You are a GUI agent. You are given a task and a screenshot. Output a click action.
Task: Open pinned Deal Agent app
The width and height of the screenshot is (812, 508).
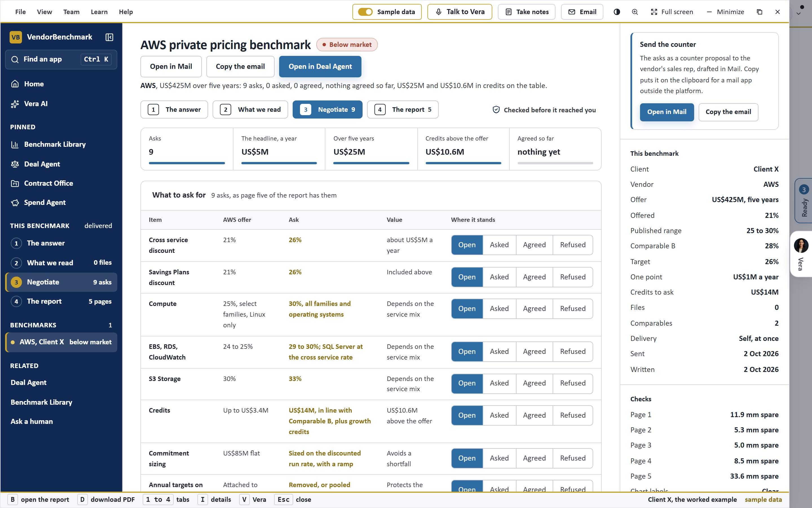61,164
